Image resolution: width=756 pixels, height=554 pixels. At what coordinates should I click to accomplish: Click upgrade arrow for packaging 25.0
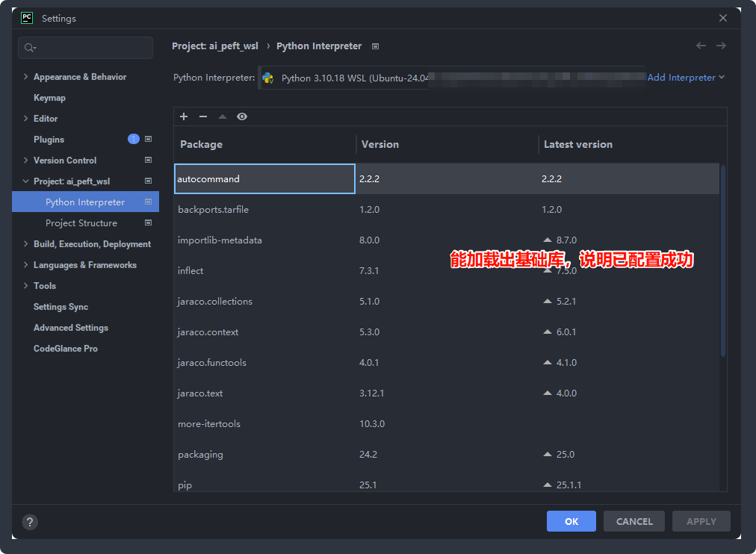pyautogui.click(x=548, y=454)
